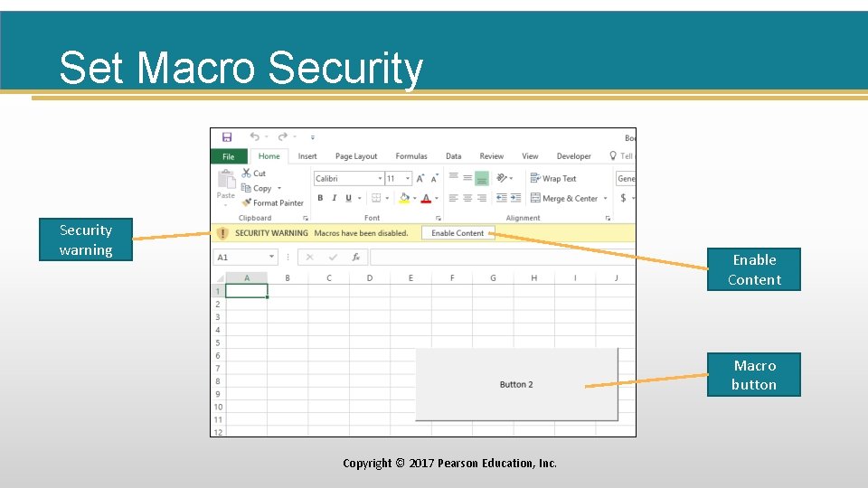Click Decrease Indent icon
Viewport: 868px width, 488px height.
502,198
